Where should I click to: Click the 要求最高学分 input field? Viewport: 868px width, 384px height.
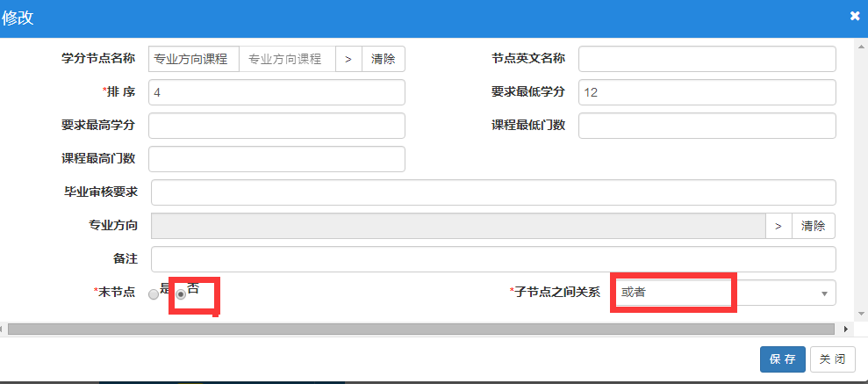(276, 126)
